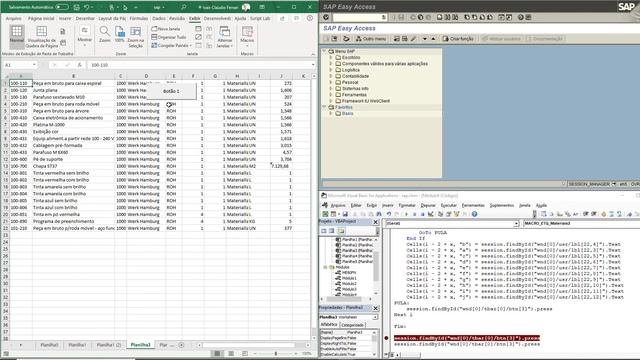Screen dimensions: 640x360
Task: Toggle Folders icon in VBA Project pane
Action: click(x=340, y=231)
